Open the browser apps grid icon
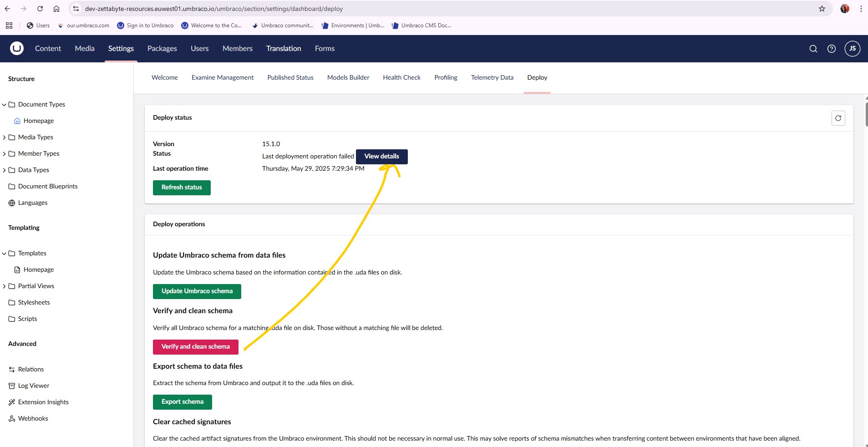Image resolution: width=868 pixels, height=447 pixels. [9, 25]
